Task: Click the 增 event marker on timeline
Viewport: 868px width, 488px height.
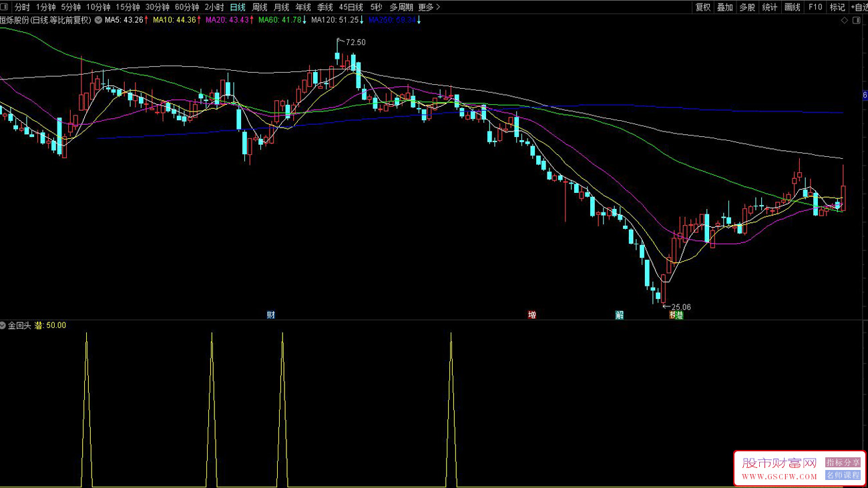Action: (x=532, y=315)
